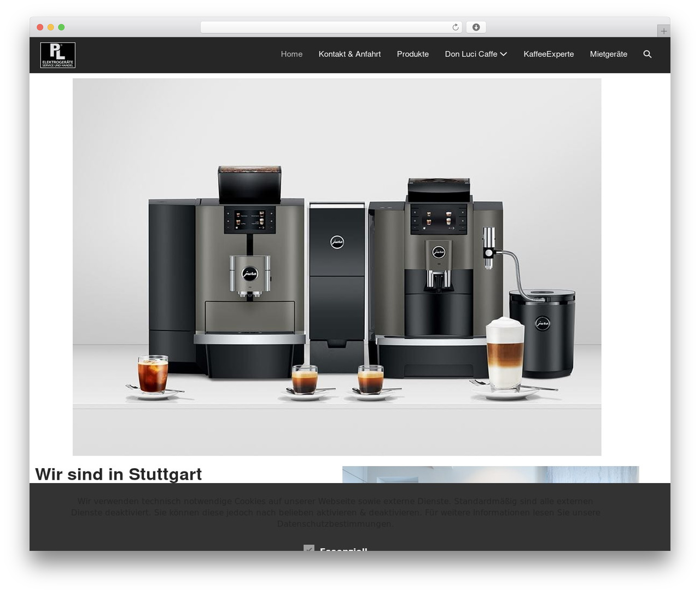Open the Mietgeräte page

pyautogui.click(x=609, y=54)
